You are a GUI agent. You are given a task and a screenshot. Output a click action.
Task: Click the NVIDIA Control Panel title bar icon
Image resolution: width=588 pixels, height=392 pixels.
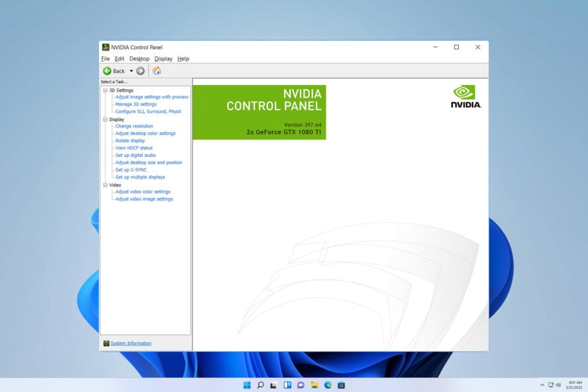106,47
